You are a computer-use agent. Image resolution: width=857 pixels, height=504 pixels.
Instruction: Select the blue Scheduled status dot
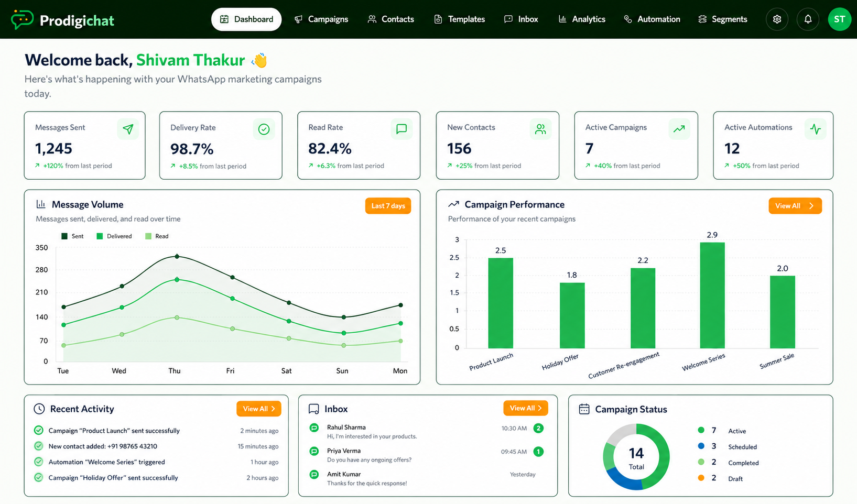701,446
